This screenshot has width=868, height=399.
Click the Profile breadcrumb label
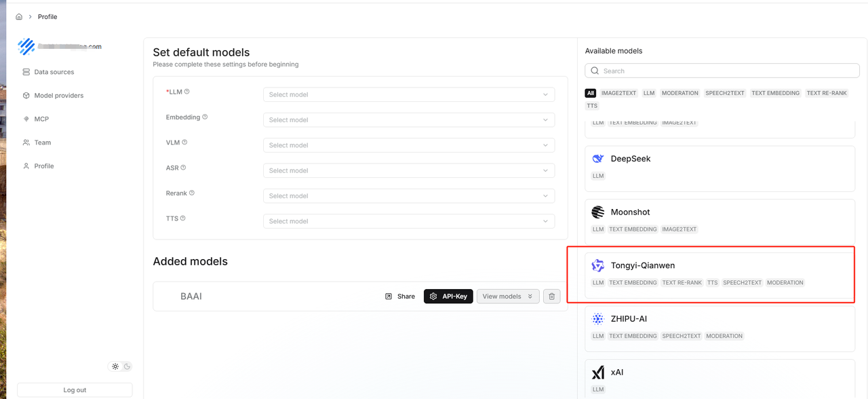point(47,17)
